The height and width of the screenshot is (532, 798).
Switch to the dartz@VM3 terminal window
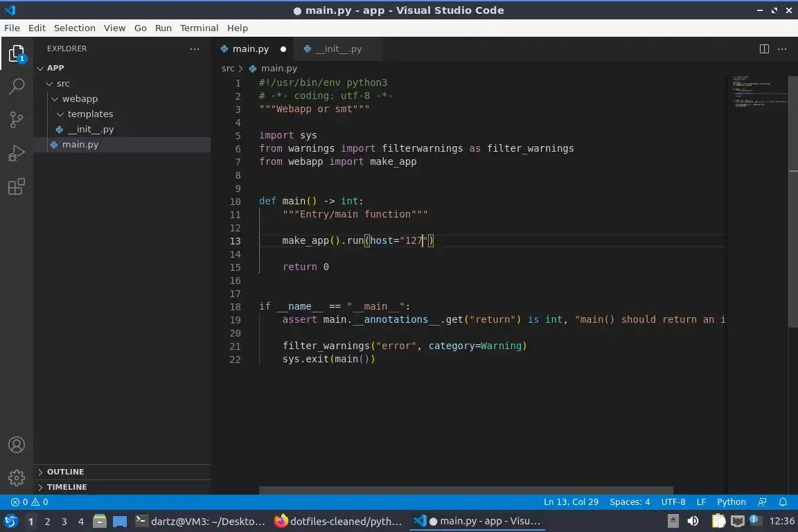(200, 522)
